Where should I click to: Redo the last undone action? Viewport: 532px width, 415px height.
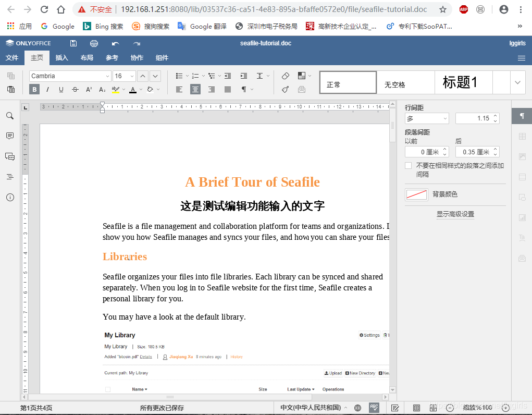tap(137, 43)
